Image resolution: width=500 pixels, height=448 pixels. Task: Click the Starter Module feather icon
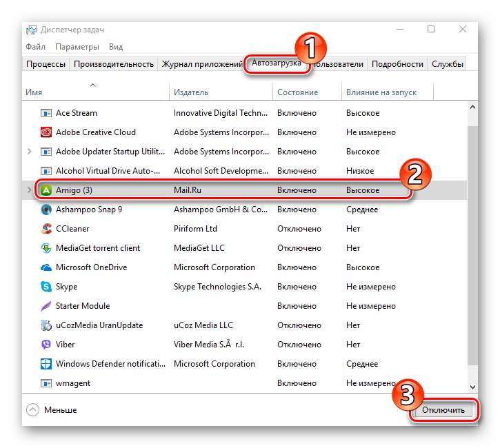(46, 306)
